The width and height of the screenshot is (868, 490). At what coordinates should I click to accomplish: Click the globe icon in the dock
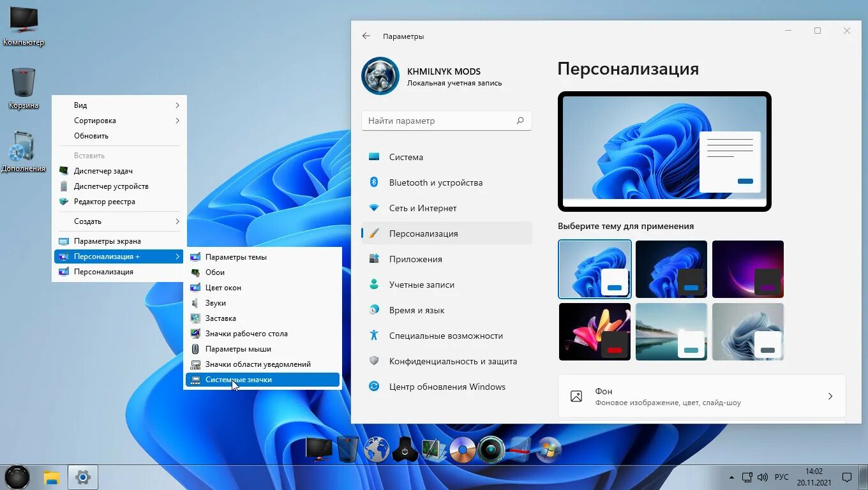(377, 450)
